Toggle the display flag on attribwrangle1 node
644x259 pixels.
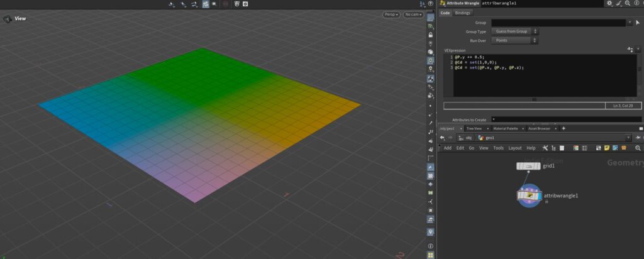[538, 196]
